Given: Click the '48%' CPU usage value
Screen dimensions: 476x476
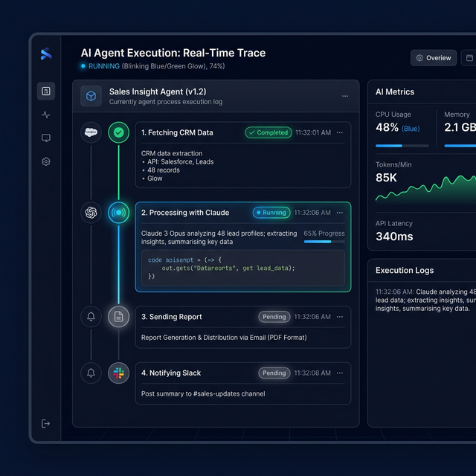Looking at the screenshot, I should click(387, 127).
